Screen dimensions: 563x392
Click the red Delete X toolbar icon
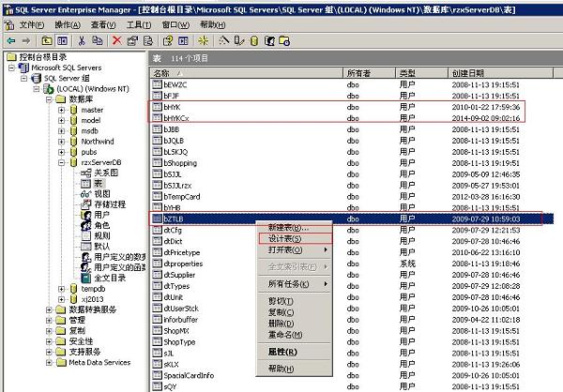click(116, 41)
